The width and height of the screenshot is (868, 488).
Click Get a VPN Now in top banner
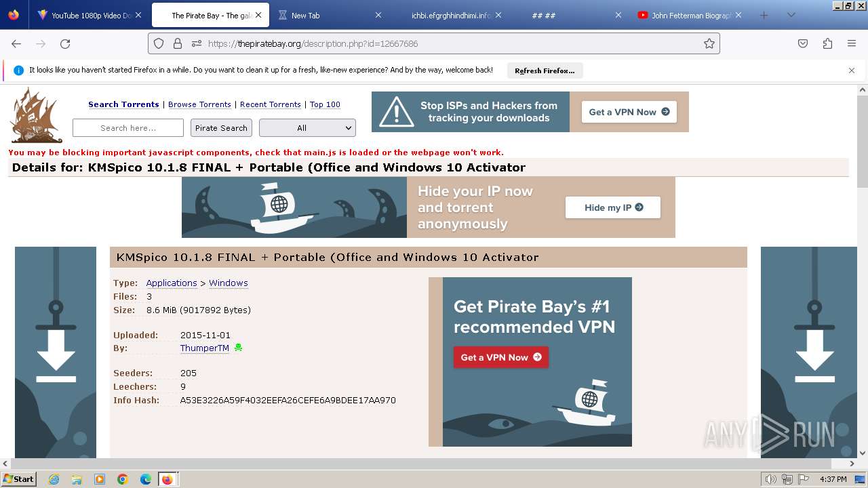pyautogui.click(x=629, y=112)
